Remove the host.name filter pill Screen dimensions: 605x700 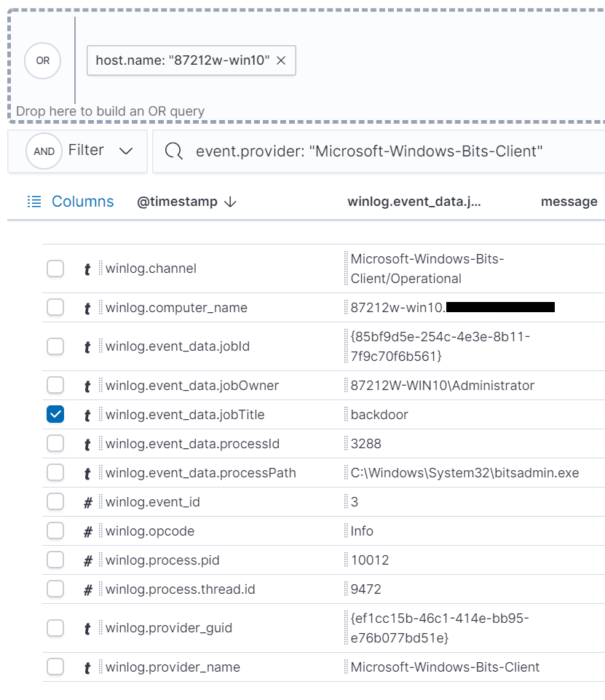click(x=282, y=61)
